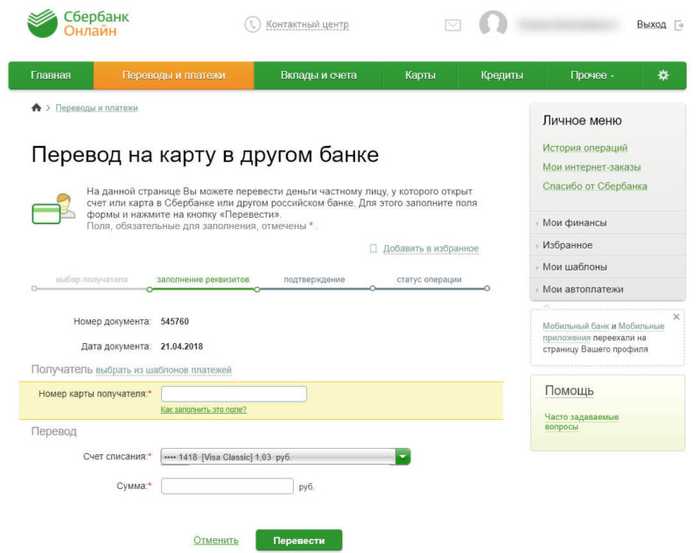Expand Мои автоплатежи section
This screenshot has width=700, height=553.
608,289
